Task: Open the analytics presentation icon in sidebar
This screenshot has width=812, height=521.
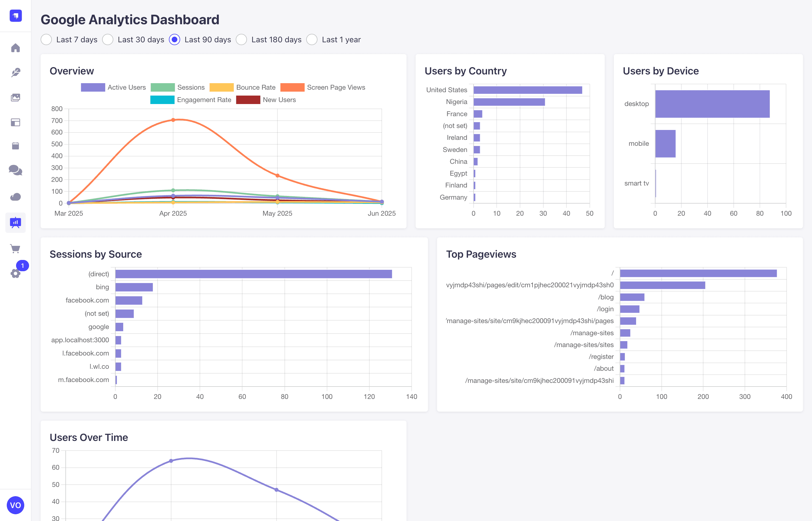Action: coord(16,223)
